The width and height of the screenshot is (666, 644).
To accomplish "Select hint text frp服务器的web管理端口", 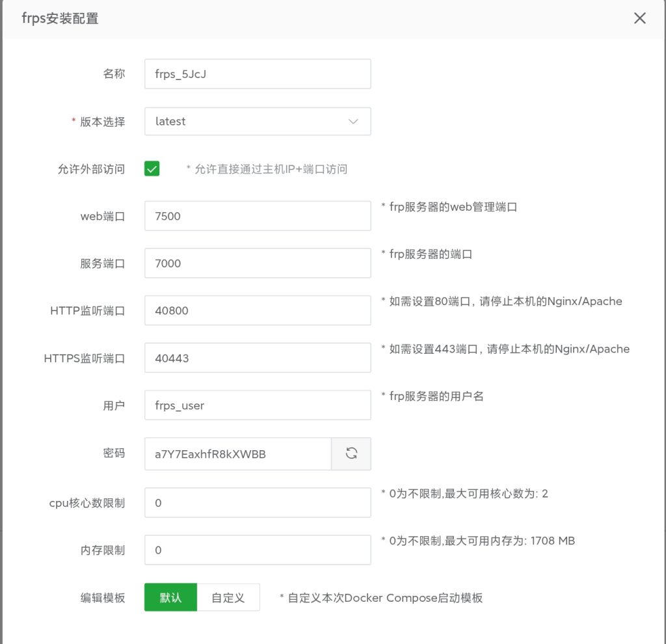I will [453, 207].
